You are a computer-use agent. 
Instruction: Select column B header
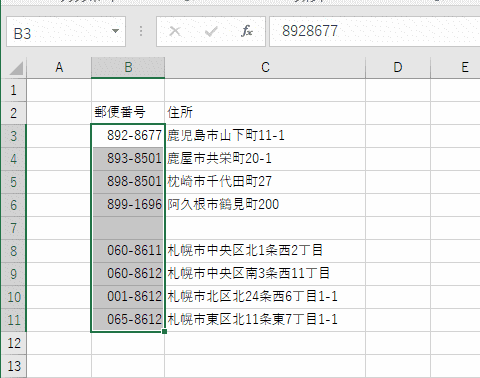click(x=128, y=67)
